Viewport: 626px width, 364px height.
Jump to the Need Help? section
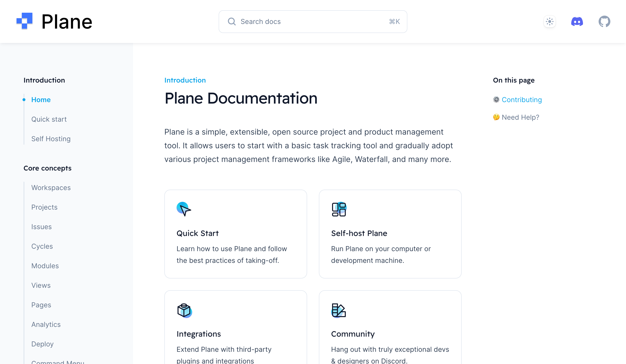tap(520, 117)
